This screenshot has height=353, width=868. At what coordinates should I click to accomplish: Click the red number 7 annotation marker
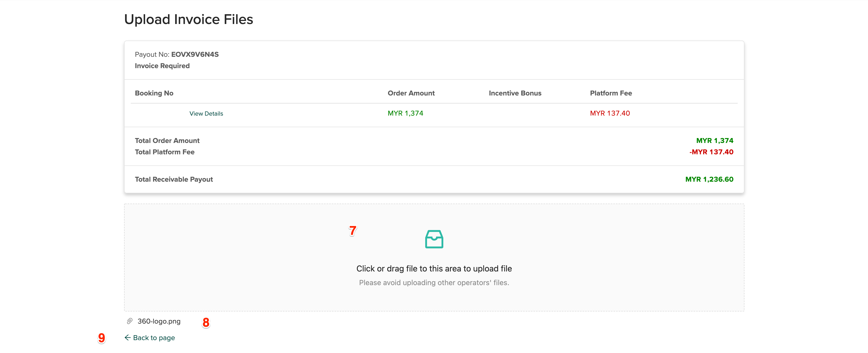pyautogui.click(x=353, y=230)
